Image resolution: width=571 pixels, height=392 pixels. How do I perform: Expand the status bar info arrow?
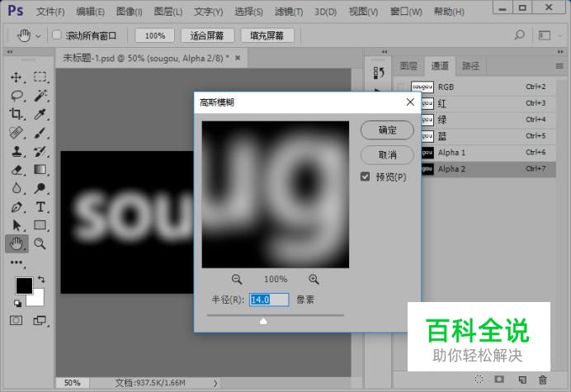tap(215, 383)
